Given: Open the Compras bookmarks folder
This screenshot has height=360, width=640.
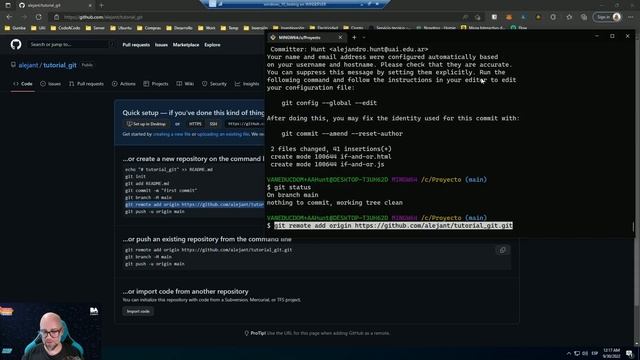Looking at the screenshot, I should 149,28.
